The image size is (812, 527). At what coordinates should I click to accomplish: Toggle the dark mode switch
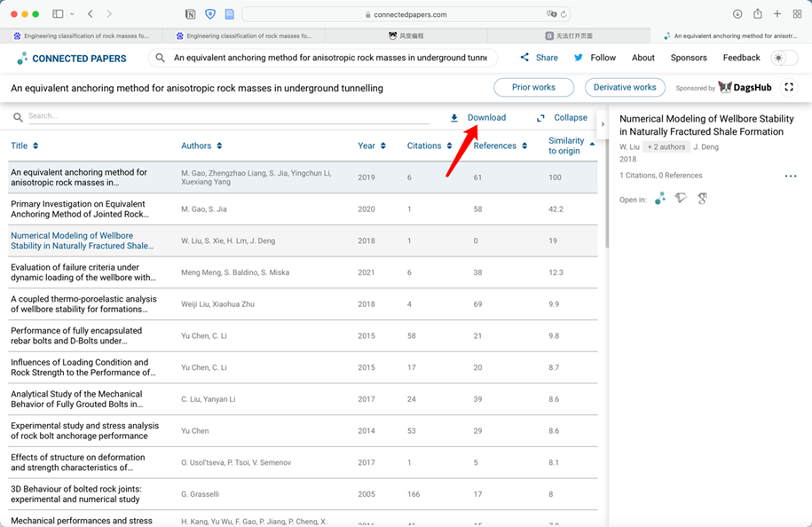click(x=783, y=58)
